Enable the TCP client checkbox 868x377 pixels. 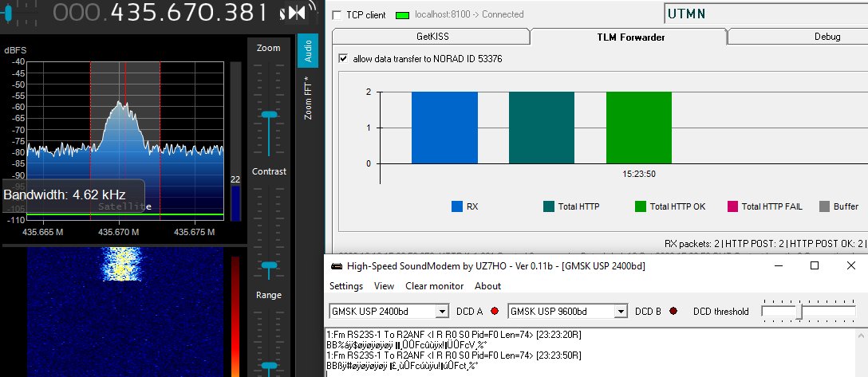pos(337,15)
